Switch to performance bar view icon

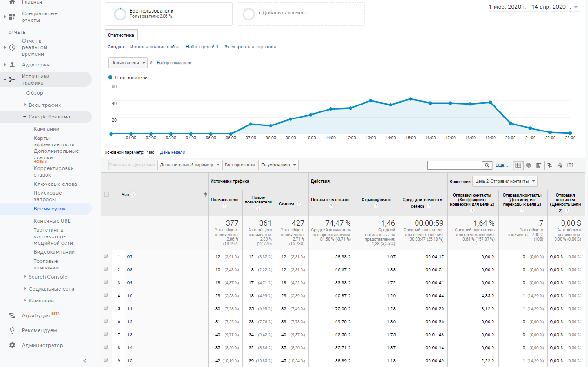tap(539, 165)
